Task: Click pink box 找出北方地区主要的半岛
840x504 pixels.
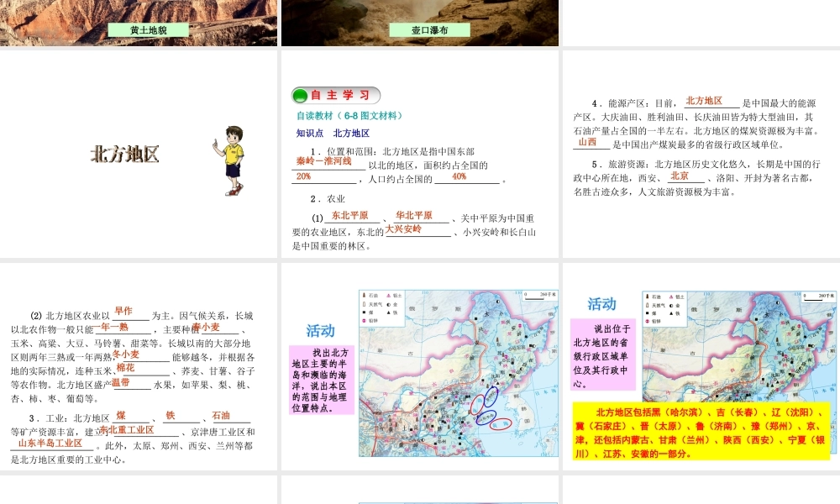Action: (322, 381)
